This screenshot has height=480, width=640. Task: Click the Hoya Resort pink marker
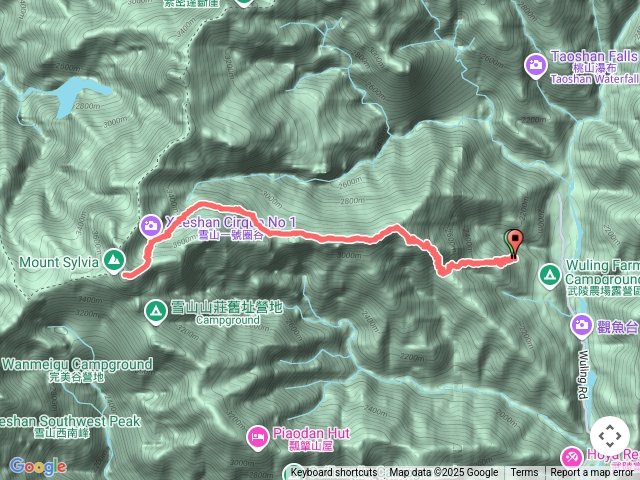coord(571,457)
